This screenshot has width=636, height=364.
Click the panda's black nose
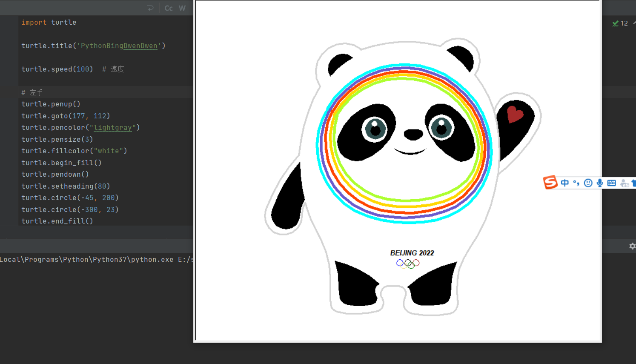click(413, 135)
